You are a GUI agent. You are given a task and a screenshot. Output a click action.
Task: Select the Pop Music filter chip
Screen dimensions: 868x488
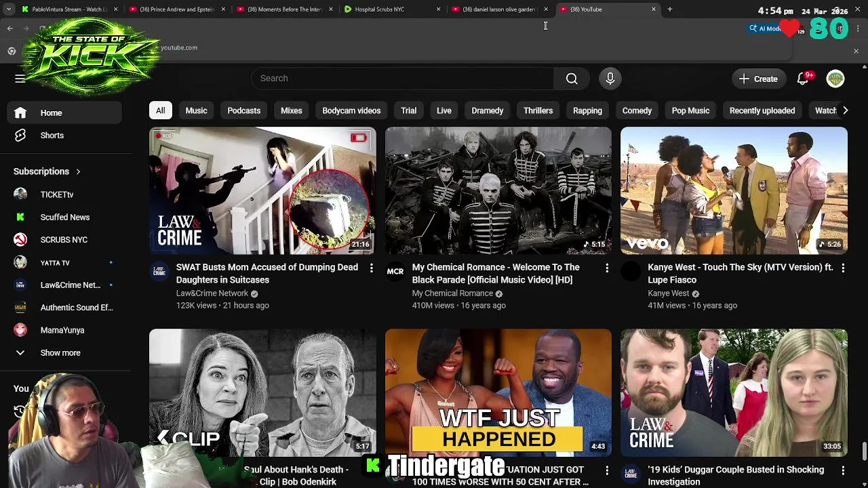click(690, 110)
